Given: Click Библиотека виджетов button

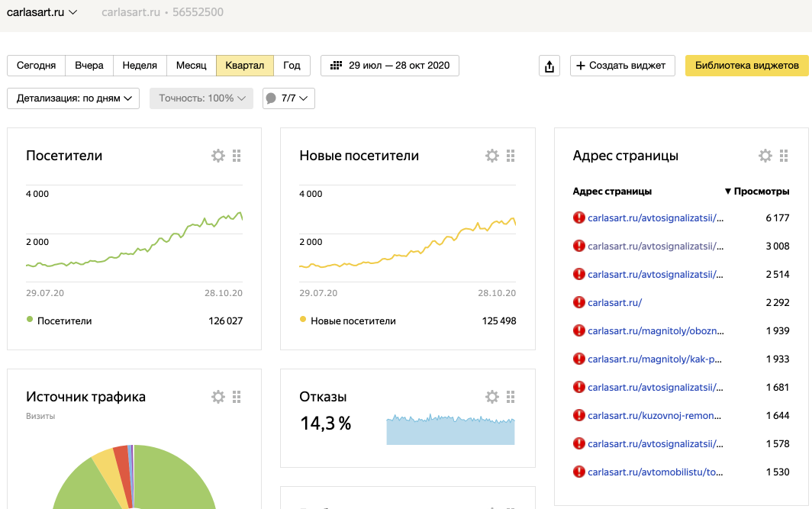Looking at the screenshot, I should pos(746,66).
